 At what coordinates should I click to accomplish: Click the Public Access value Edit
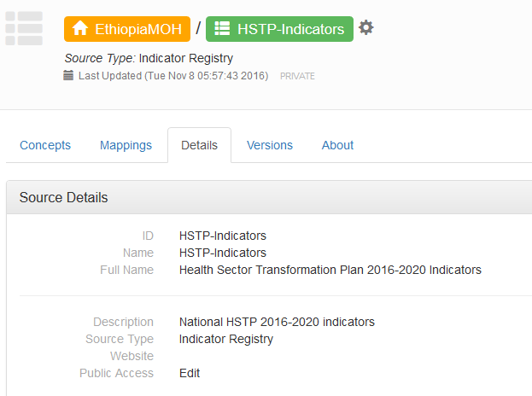point(190,373)
